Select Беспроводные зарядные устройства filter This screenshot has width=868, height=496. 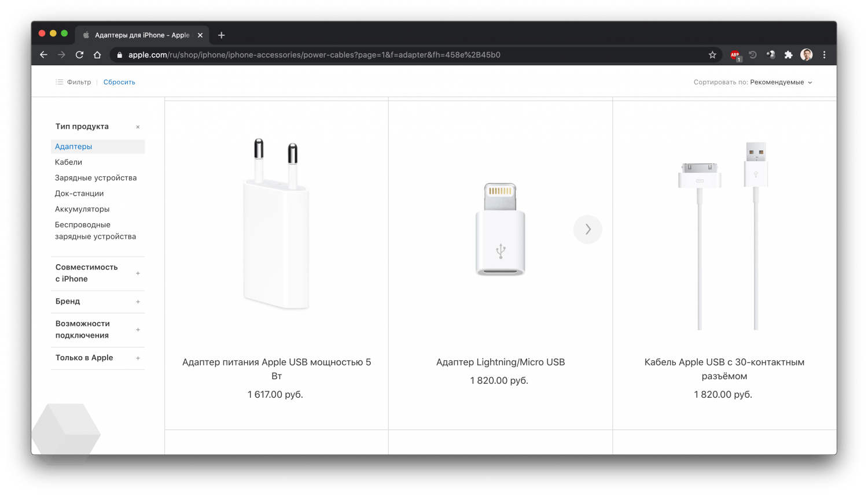point(95,231)
